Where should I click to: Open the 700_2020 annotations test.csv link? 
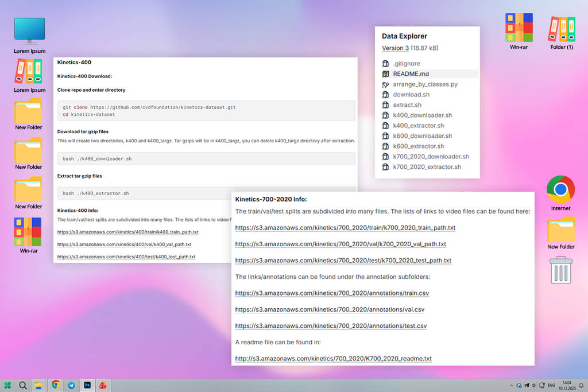(331, 326)
